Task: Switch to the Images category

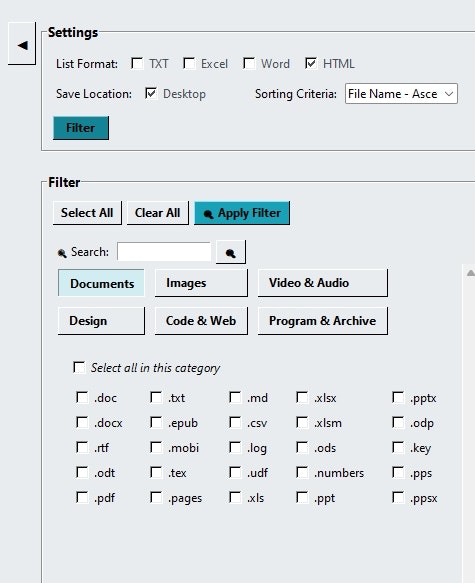Action: pyautogui.click(x=201, y=283)
